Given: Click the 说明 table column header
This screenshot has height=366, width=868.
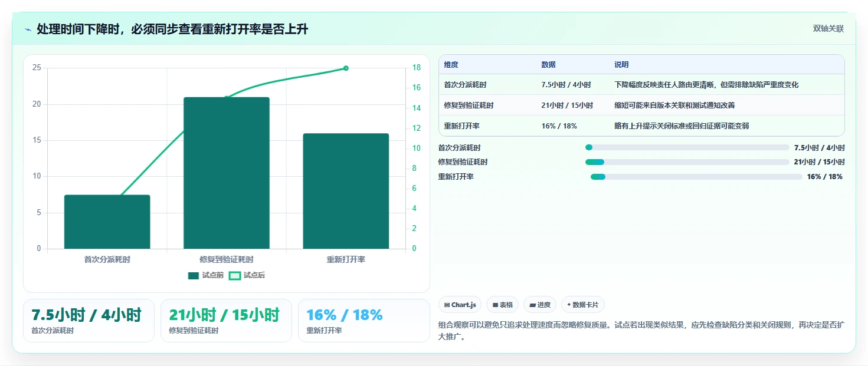Looking at the screenshot, I should (621, 65).
